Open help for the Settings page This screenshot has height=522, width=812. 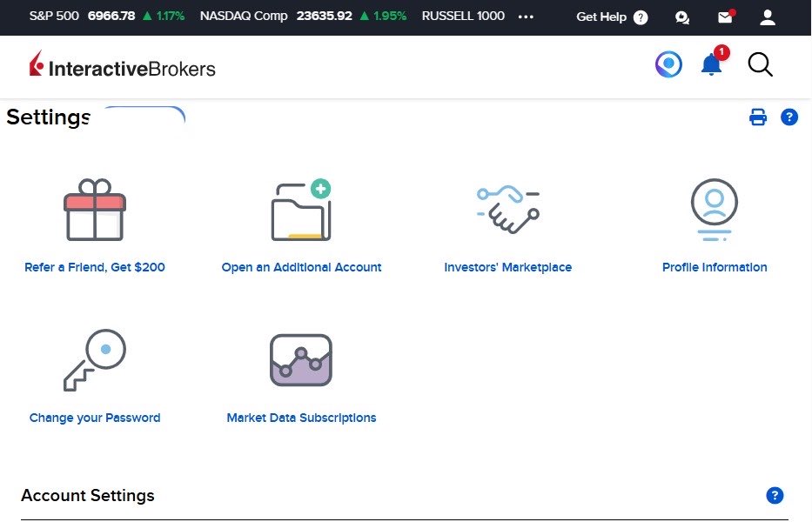click(789, 117)
